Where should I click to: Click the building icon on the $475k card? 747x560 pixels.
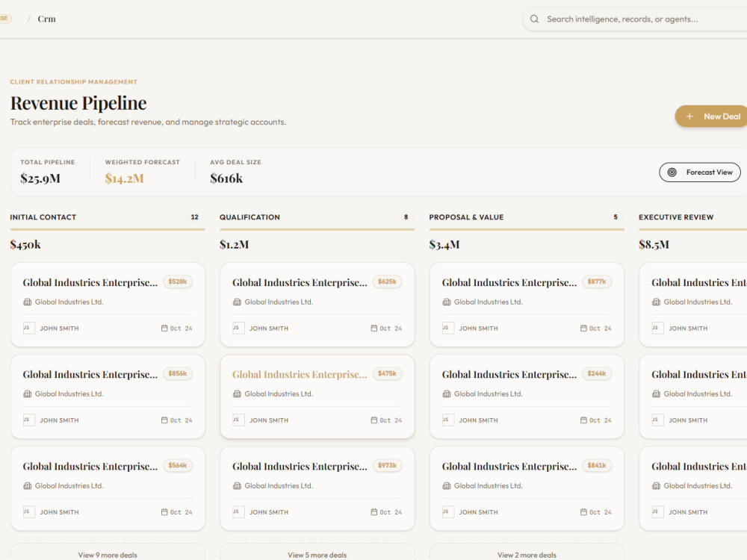(237, 393)
